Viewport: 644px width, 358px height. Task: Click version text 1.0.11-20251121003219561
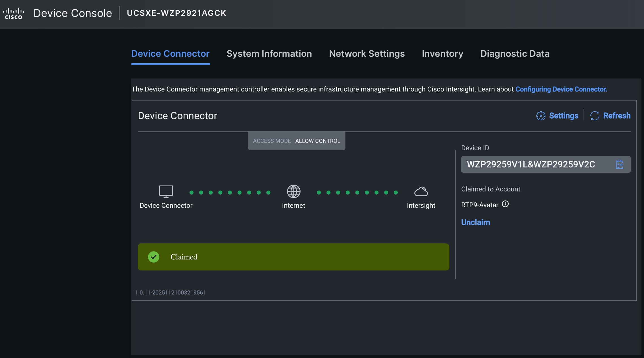pos(170,292)
